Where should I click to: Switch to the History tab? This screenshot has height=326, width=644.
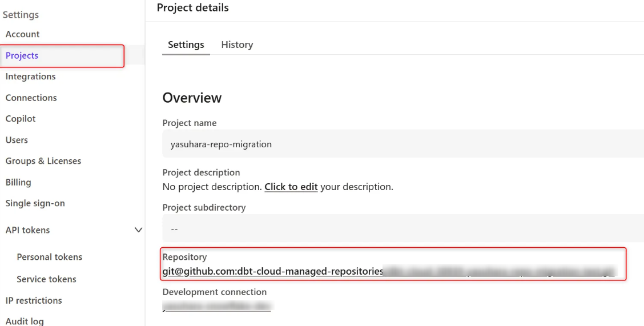coord(237,45)
